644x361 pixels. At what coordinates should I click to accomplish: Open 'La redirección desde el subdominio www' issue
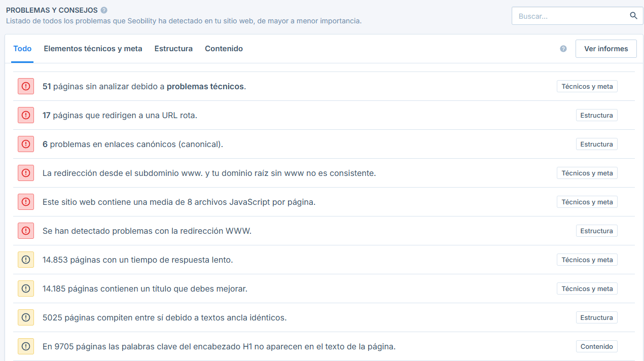coord(209,173)
